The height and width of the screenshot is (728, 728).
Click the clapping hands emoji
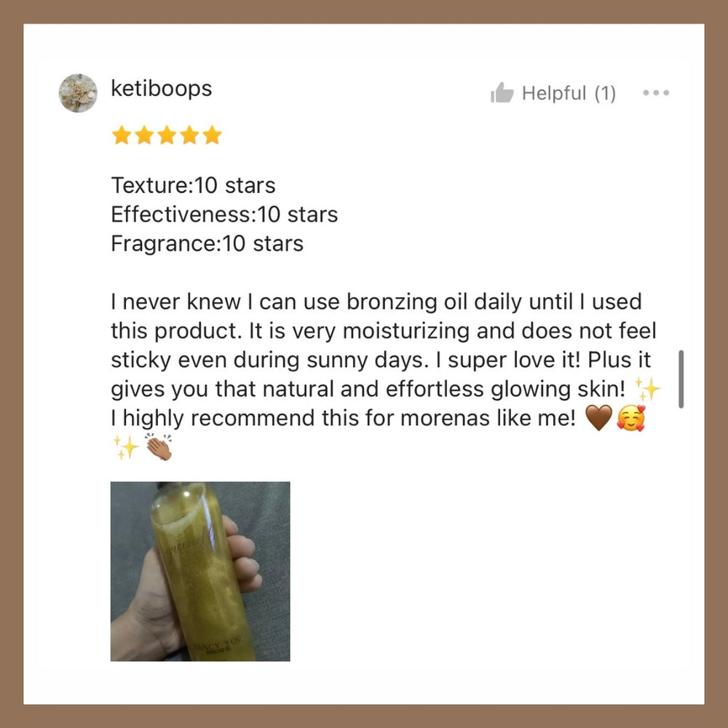159,447
